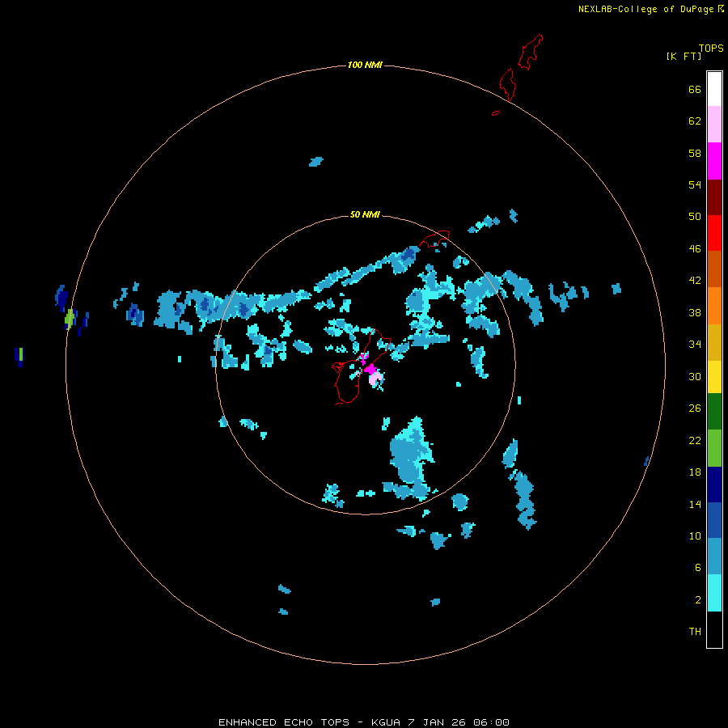Click the small red island outline north-northeast on 50 NMI ring

tap(434, 239)
